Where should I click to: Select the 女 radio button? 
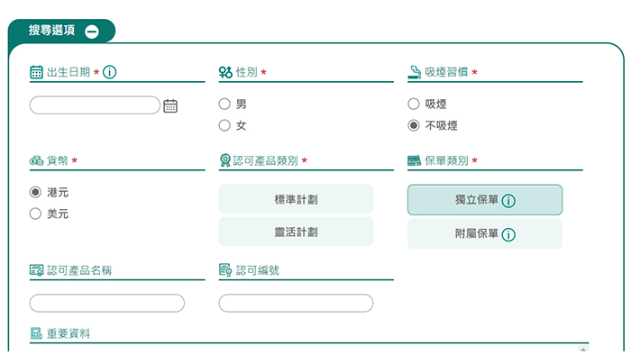tap(224, 125)
